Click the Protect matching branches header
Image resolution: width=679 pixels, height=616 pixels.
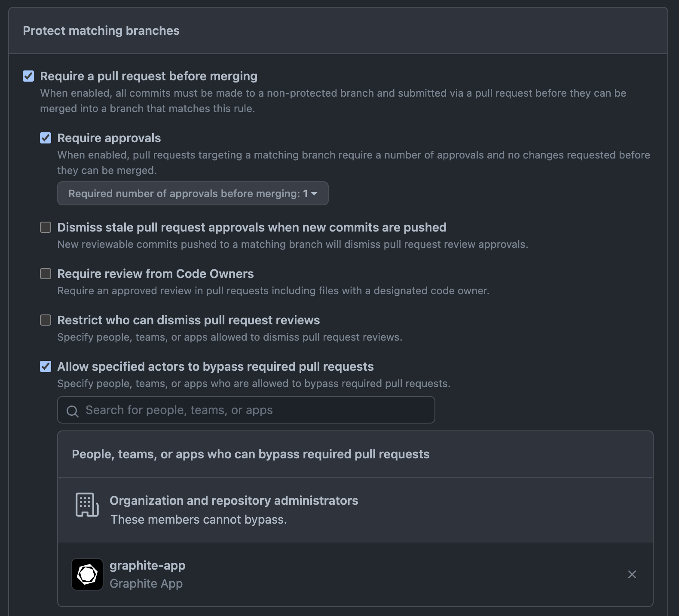tap(101, 30)
